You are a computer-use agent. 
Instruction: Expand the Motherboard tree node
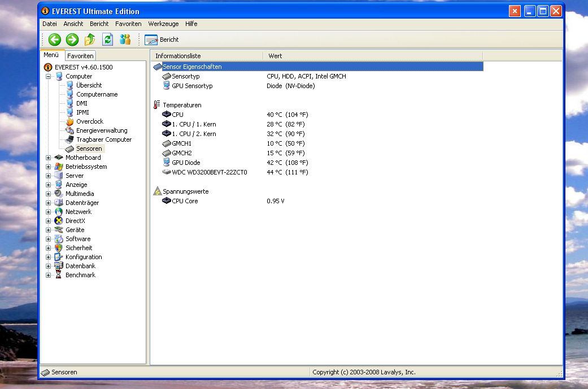49,158
